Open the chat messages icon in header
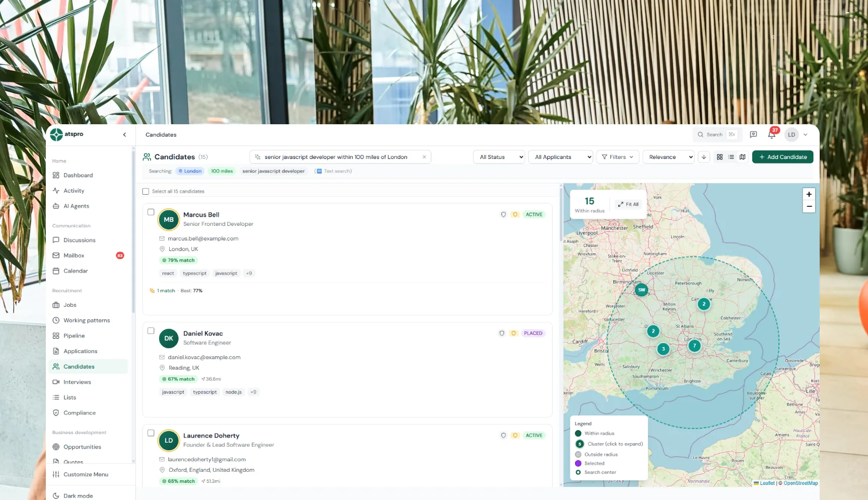The height and width of the screenshot is (500, 868). pyautogui.click(x=753, y=134)
